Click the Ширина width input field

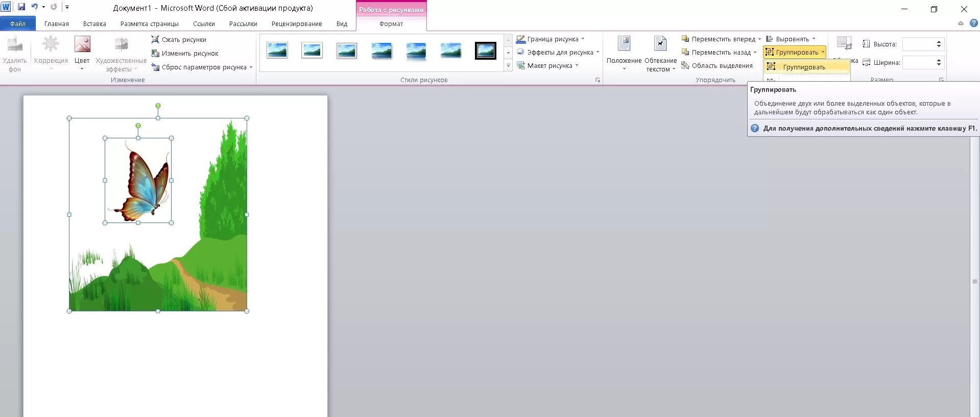(x=918, y=62)
